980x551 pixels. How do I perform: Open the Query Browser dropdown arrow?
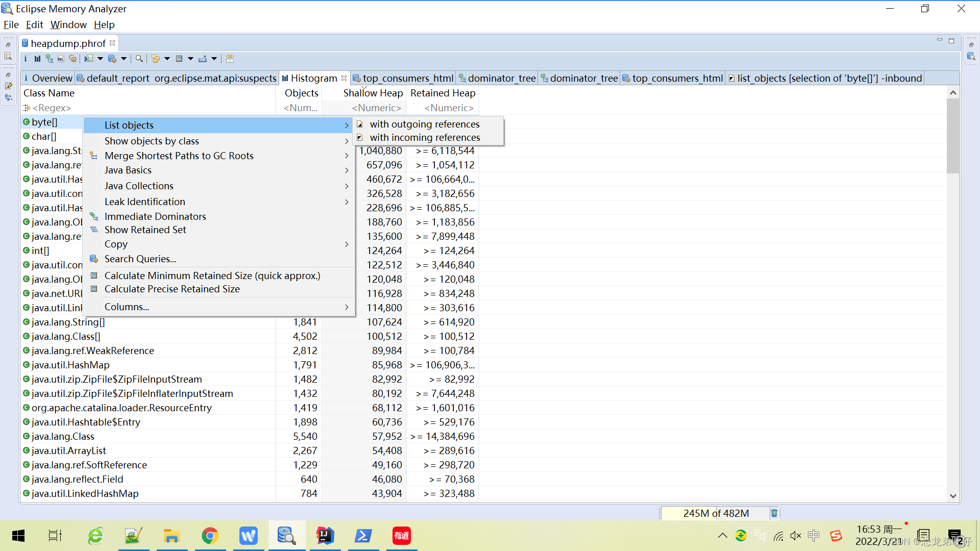[x=124, y=59]
